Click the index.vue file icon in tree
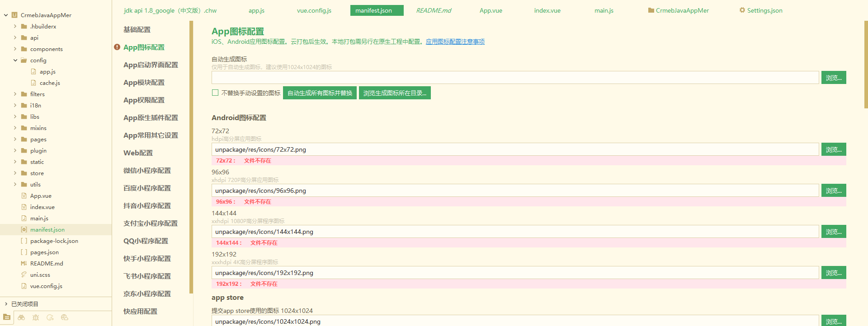Image resolution: width=868 pixels, height=326 pixels. tap(24, 207)
